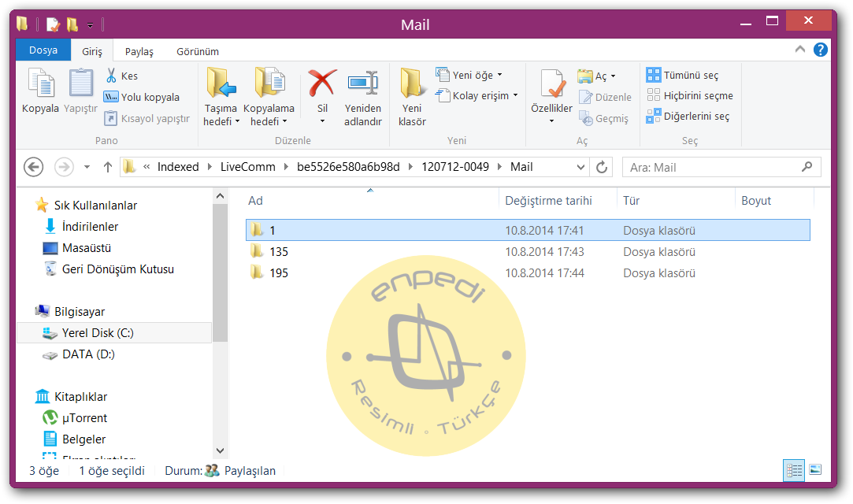
Task: Click Tümünü seç select all
Action: 683,75
